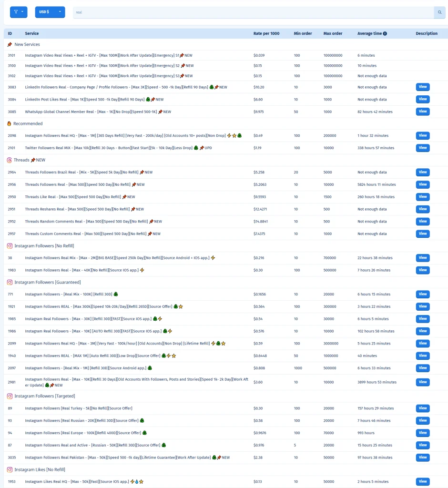This screenshot has width=448, height=488.
Task: View description for WhatsApp Channel Member 3085
Action: (423, 112)
